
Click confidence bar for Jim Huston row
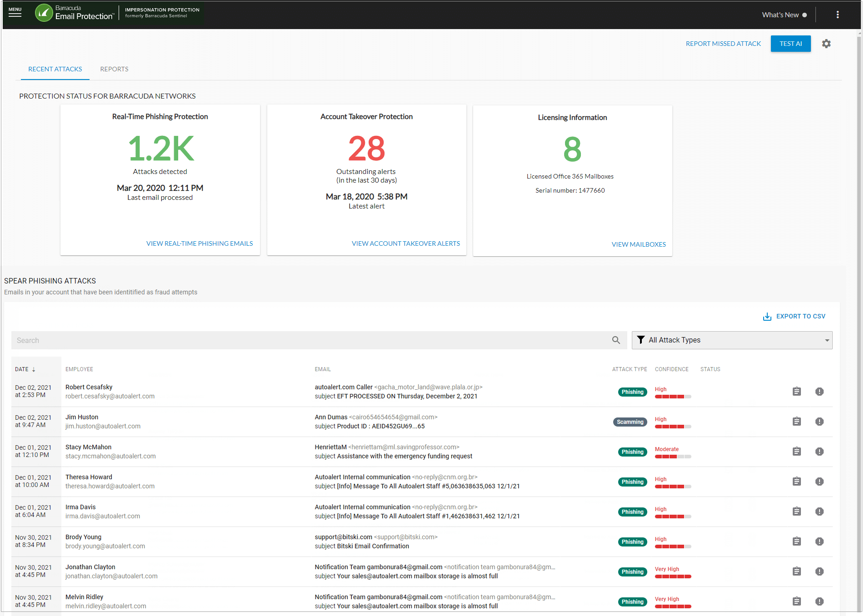point(673,427)
